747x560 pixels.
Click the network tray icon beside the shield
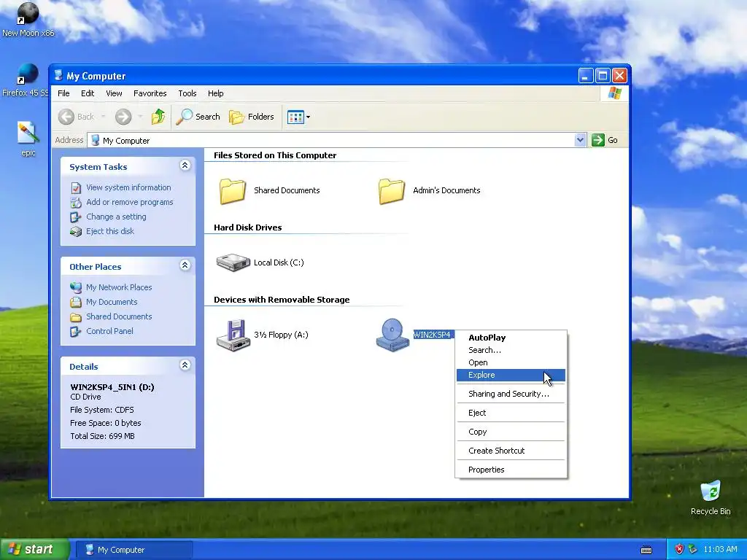(693, 550)
